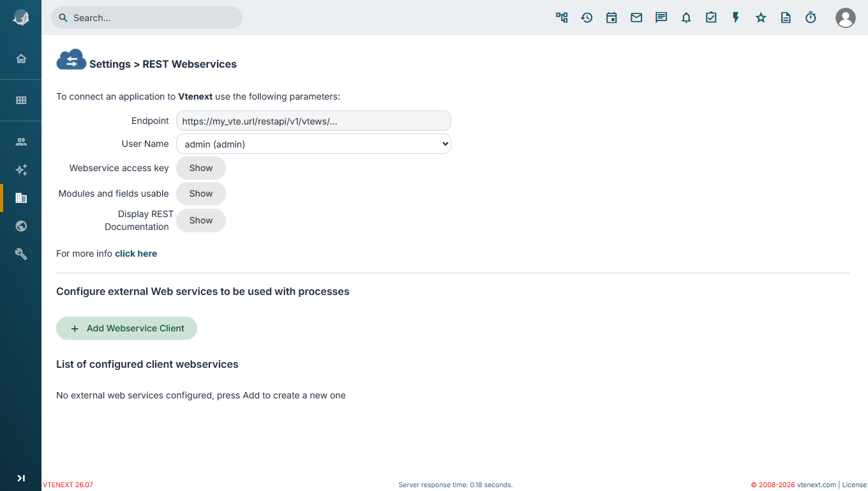Screen dimensions: 868x491
Task: Open the Home icon in sidebar
Action: 21,59
